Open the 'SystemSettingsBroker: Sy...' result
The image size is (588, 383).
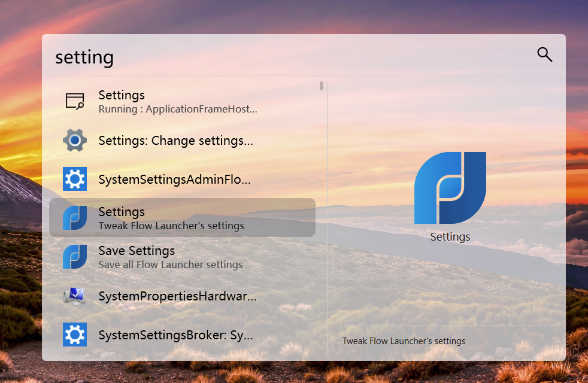[x=182, y=335]
